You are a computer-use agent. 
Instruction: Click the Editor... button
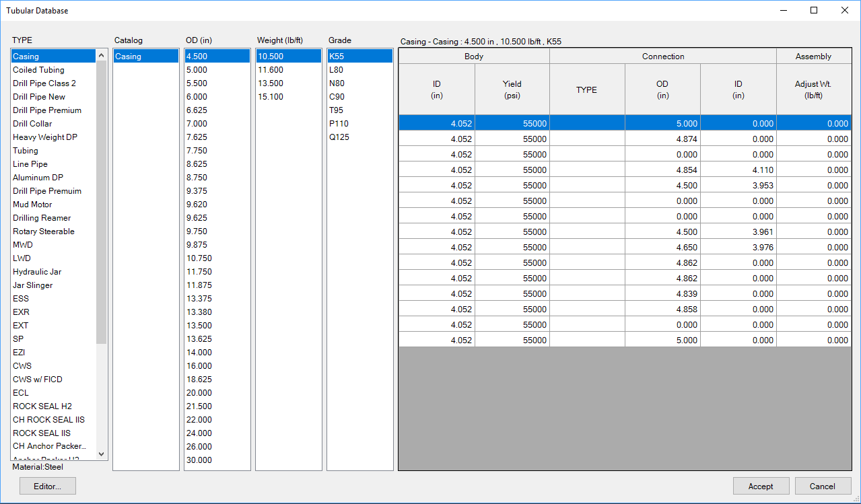[x=47, y=486]
